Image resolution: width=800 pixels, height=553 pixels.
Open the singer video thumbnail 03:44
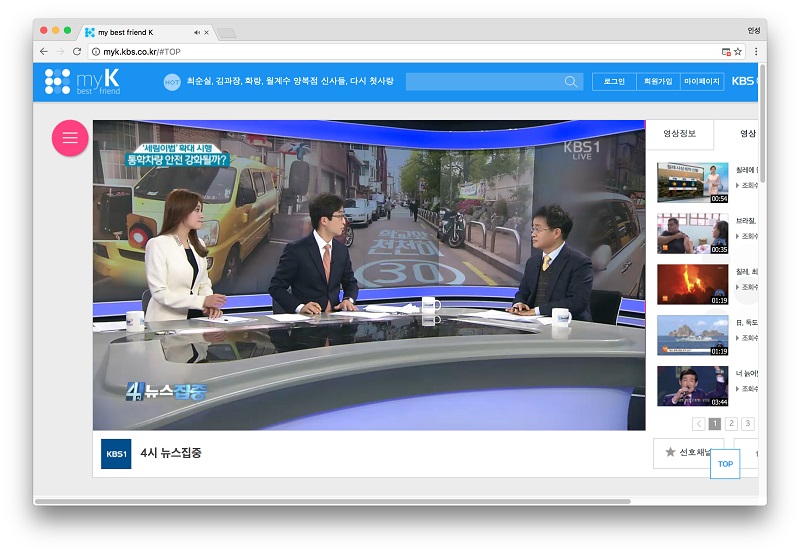pyautogui.click(x=692, y=386)
